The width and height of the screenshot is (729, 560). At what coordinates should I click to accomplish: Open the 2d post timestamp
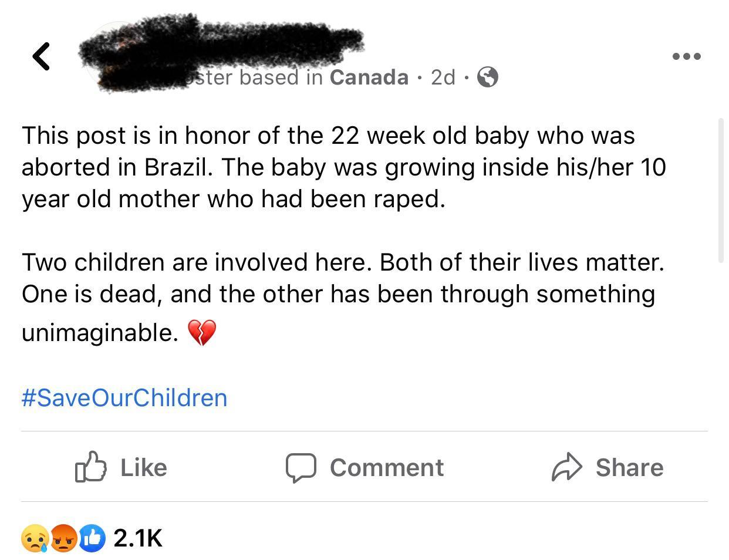pyautogui.click(x=443, y=77)
